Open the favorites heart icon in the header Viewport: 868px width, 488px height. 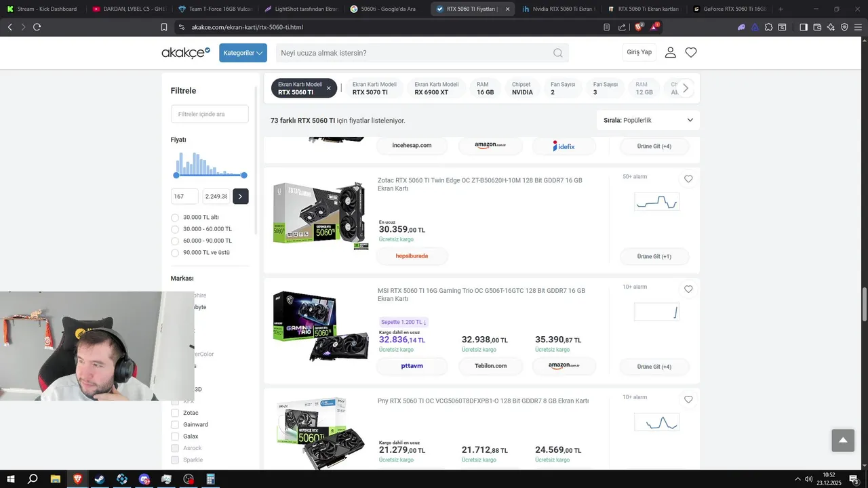pos(691,52)
